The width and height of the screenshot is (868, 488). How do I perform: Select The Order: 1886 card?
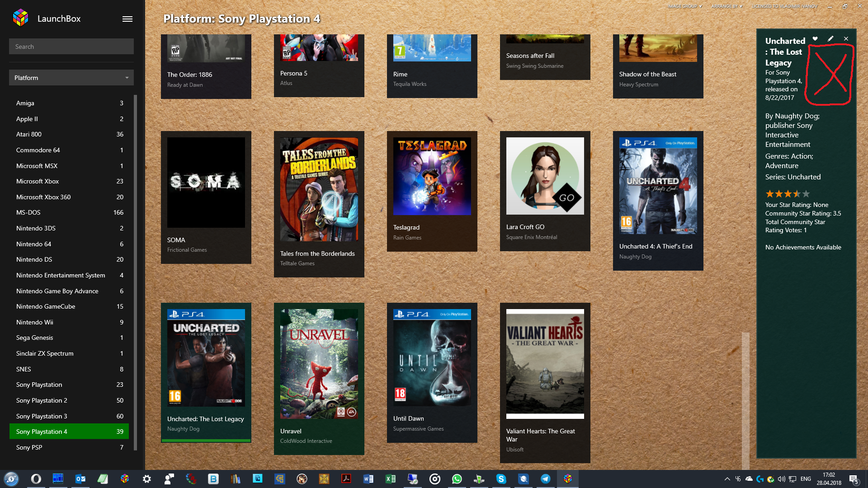(206, 66)
